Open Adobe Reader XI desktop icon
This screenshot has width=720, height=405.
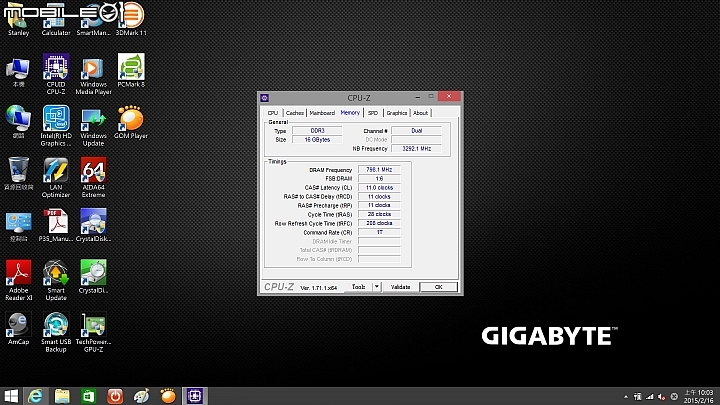tap(18, 280)
